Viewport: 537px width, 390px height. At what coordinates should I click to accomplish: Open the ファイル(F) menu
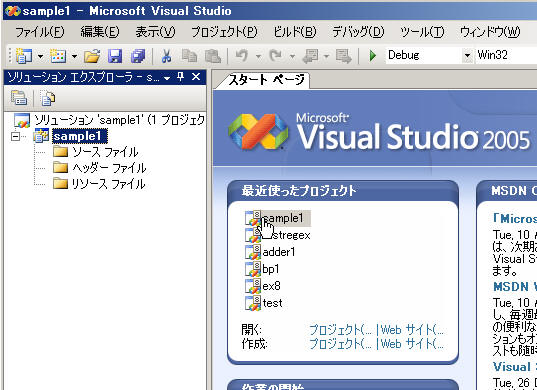pos(39,32)
